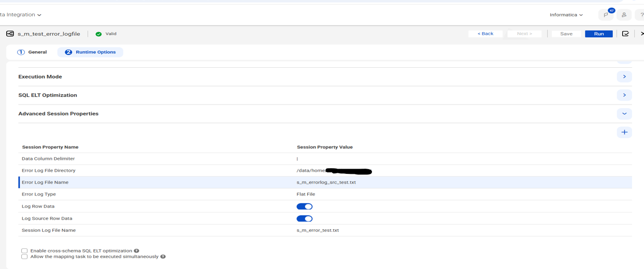
Task: Select the Error Log File Directory property name
Action: [x=48, y=171]
